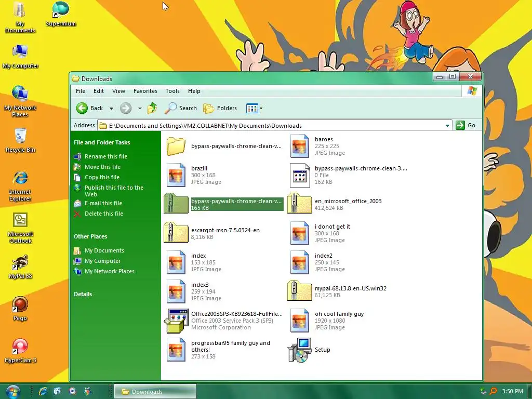Click Delete this file

104,214
